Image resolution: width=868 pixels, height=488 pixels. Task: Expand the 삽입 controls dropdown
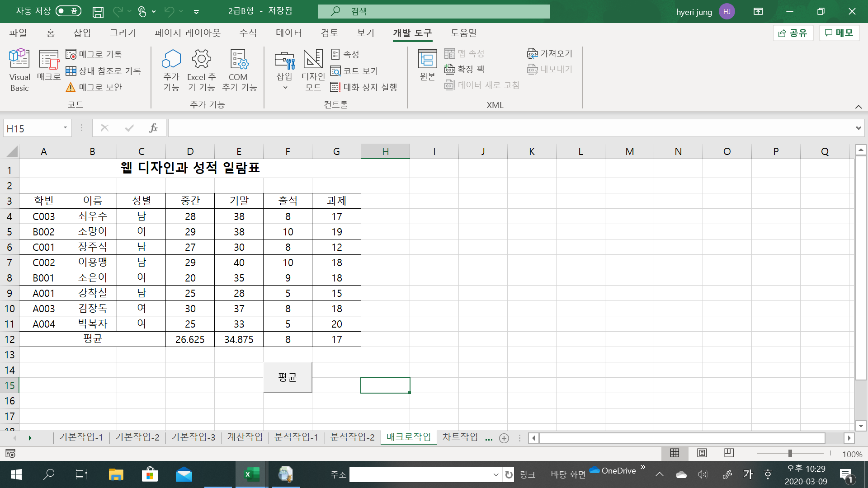tap(285, 87)
